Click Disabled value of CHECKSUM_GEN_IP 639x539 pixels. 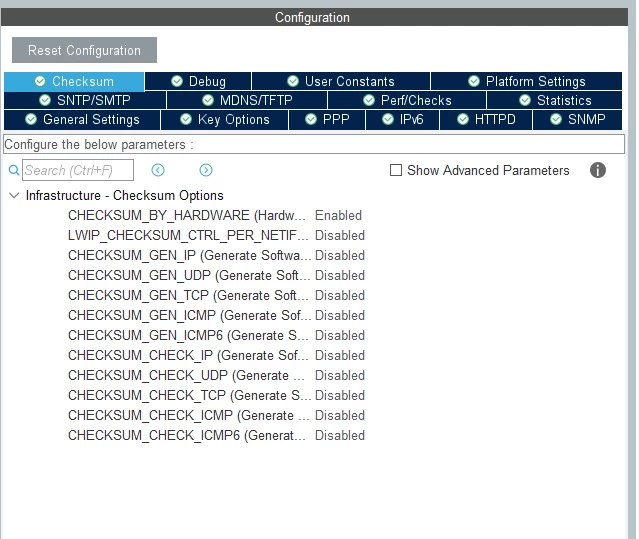(340, 255)
